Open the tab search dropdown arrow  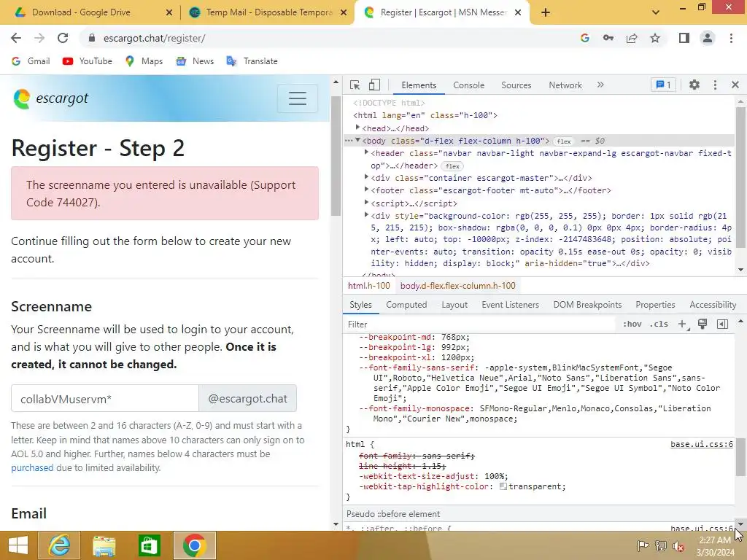coord(656,12)
